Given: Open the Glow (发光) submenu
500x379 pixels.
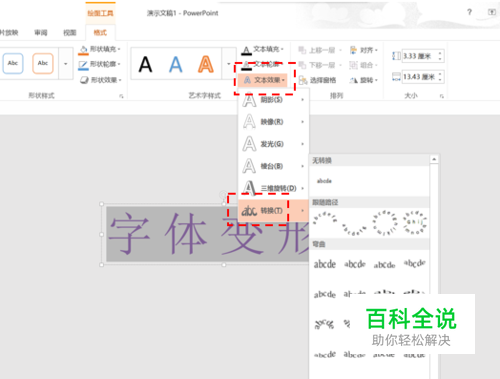Looking at the screenshot, I should [273, 144].
